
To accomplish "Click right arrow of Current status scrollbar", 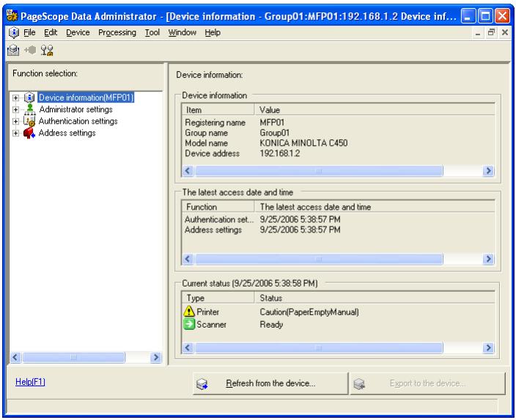I will coord(488,347).
